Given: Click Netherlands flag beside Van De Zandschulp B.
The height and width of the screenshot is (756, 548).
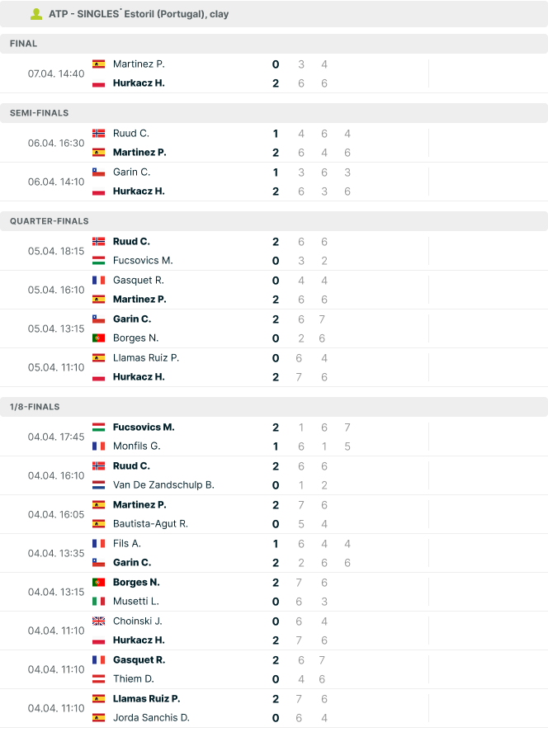Looking at the screenshot, I should 99,485.
